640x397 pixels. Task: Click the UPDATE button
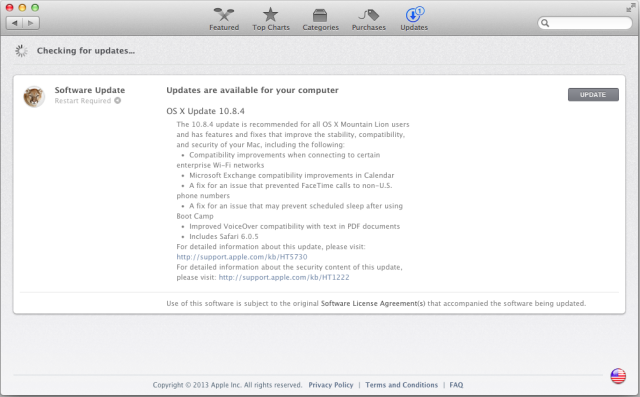click(x=593, y=95)
